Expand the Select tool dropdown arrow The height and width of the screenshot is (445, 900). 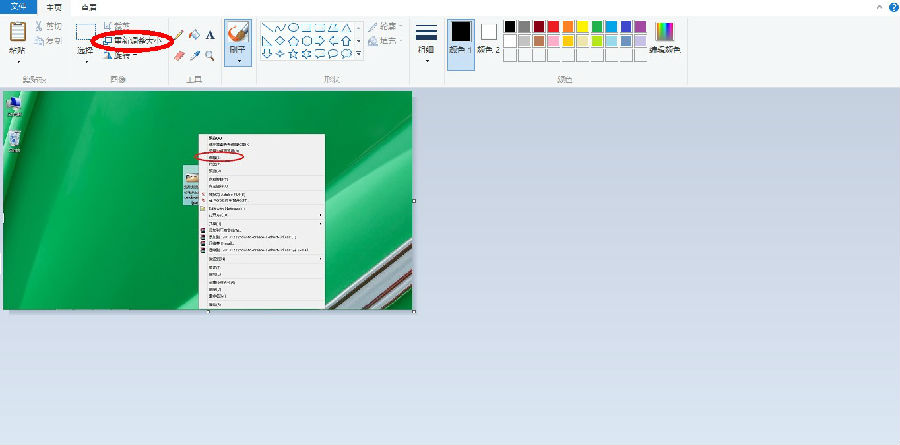(x=86, y=61)
